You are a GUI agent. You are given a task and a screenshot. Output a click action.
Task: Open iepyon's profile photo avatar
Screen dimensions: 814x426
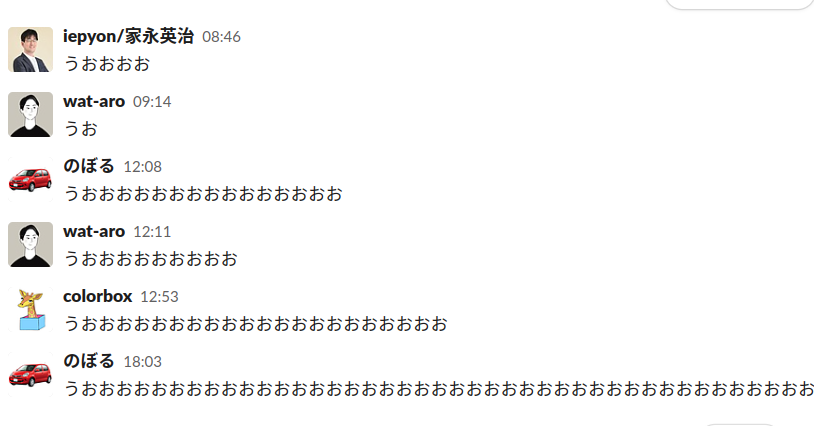coord(30,49)
